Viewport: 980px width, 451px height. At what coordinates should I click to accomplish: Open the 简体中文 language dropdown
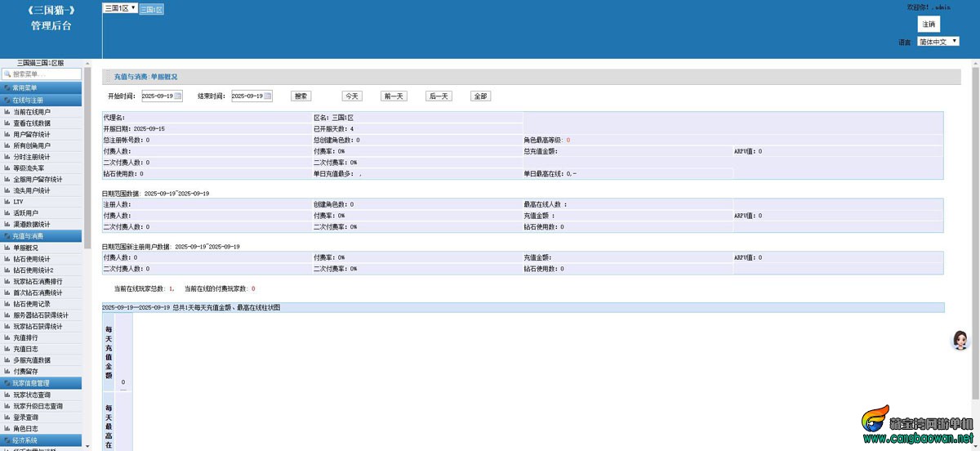pos(938,42)
